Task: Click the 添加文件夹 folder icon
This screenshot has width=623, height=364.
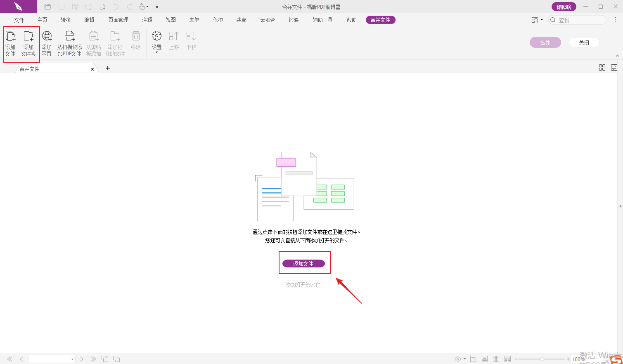Action: coord(28,43)
